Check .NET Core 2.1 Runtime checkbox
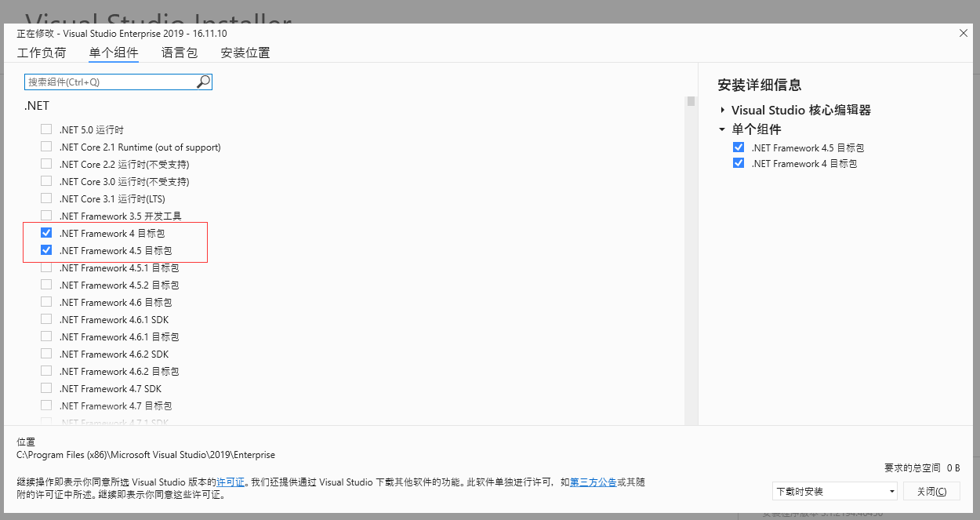Screen dimensions: 980x520 tap(46, 147)
